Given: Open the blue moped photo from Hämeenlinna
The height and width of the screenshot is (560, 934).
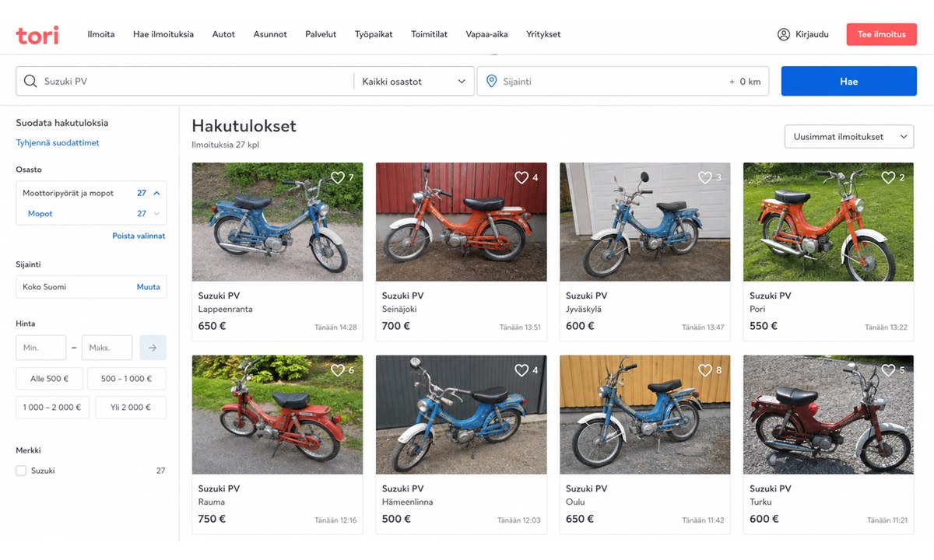Looking at the screenshot, I should click(461, 415).
